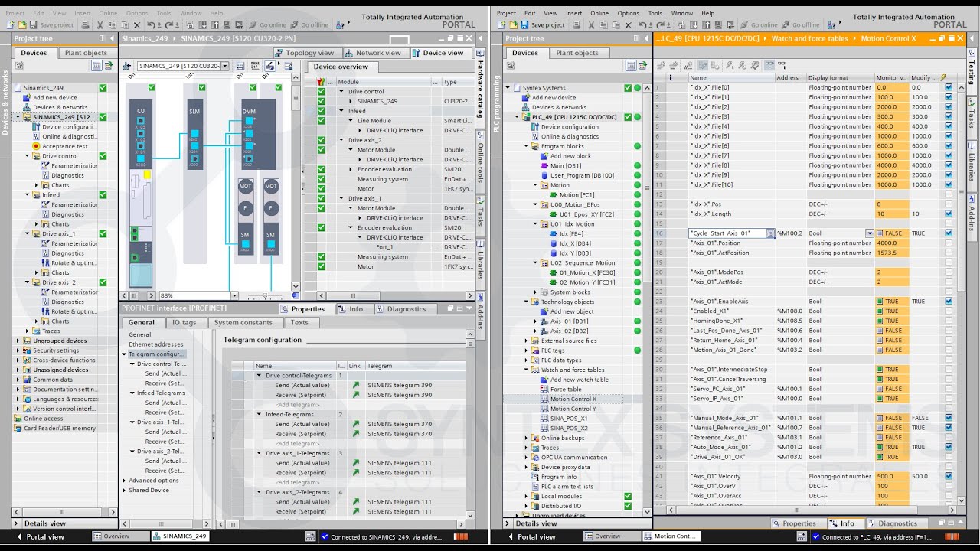
Task: Click zoom slider in device view bottom bar
Action: (265, 295)
